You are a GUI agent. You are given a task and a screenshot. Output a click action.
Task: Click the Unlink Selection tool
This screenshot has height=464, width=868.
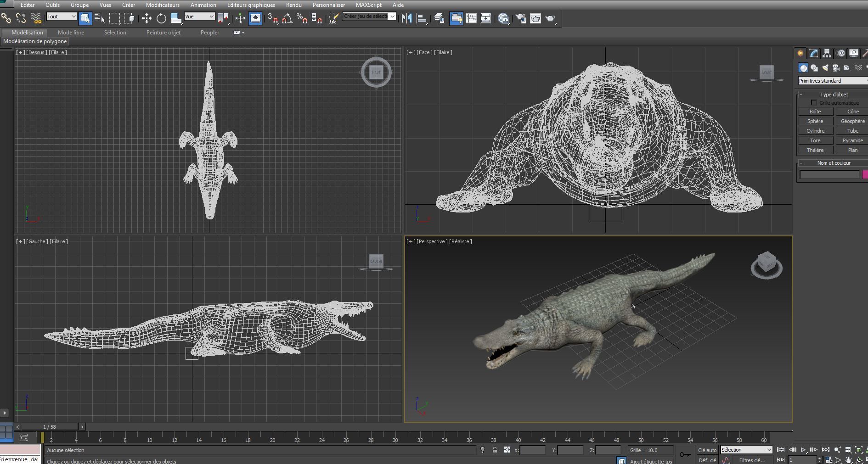[21, 18]
